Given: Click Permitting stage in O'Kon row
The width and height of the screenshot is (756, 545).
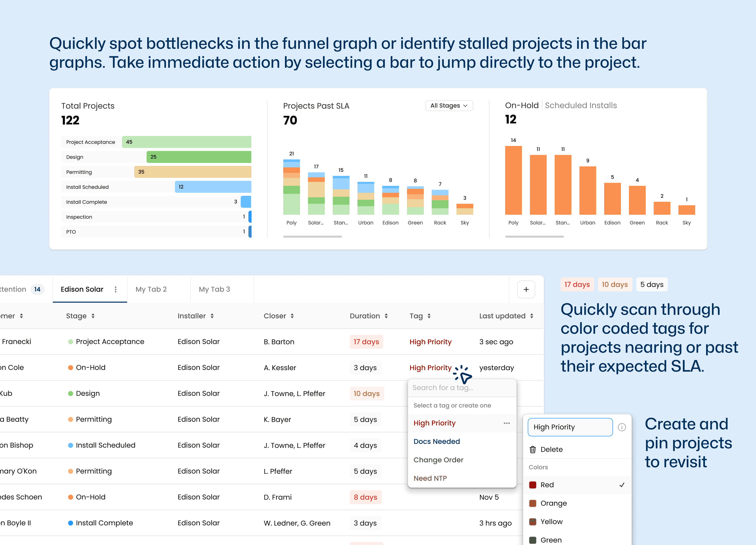Looking at the screenshot, I should point(94,471).
